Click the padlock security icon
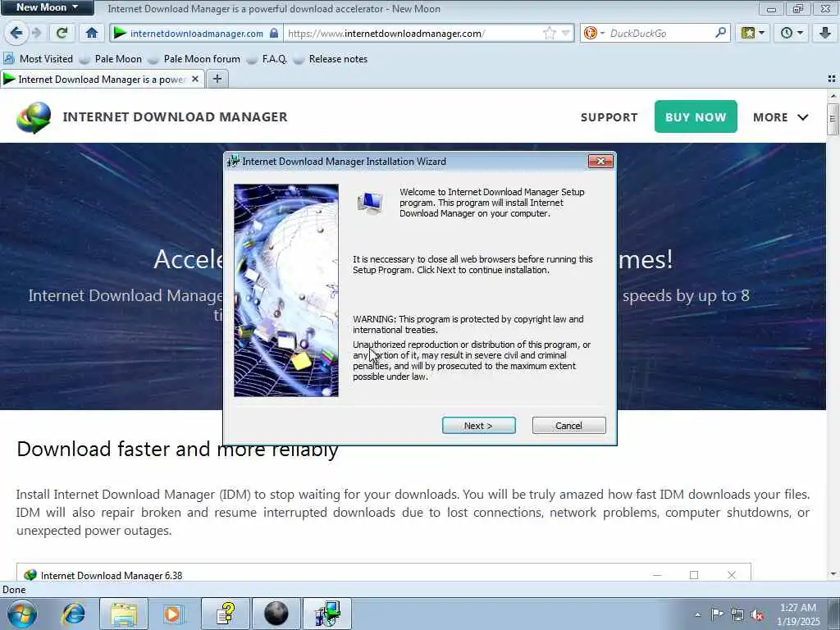 (x=274, y=33)
